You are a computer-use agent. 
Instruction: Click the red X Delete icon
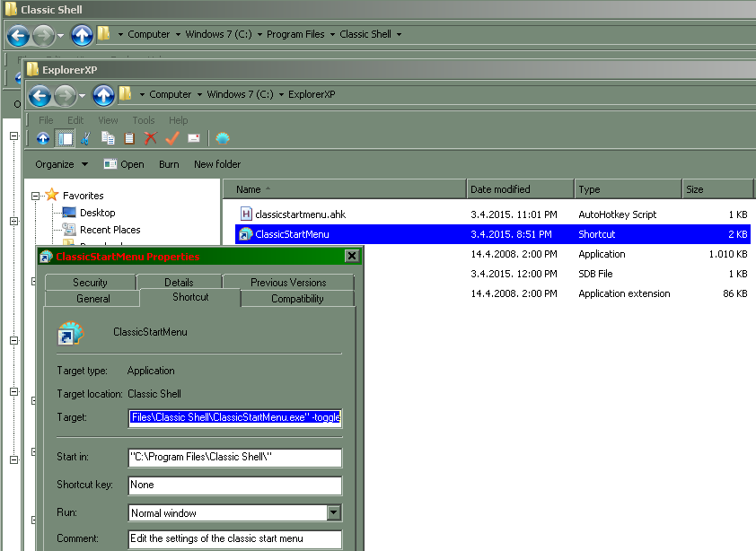pos(151,139)
